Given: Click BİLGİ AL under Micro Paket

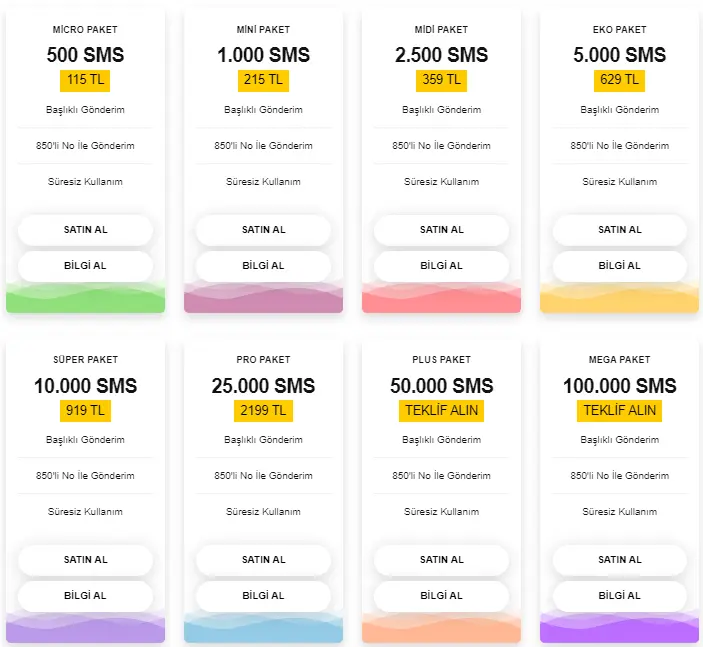Looking at the screenshot, I should (x=85, y=265).
